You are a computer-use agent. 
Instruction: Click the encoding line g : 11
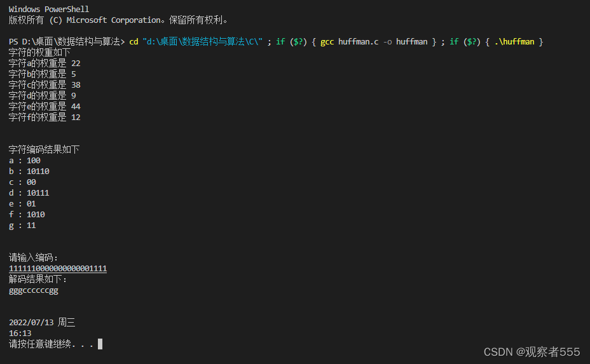[22, 226]
